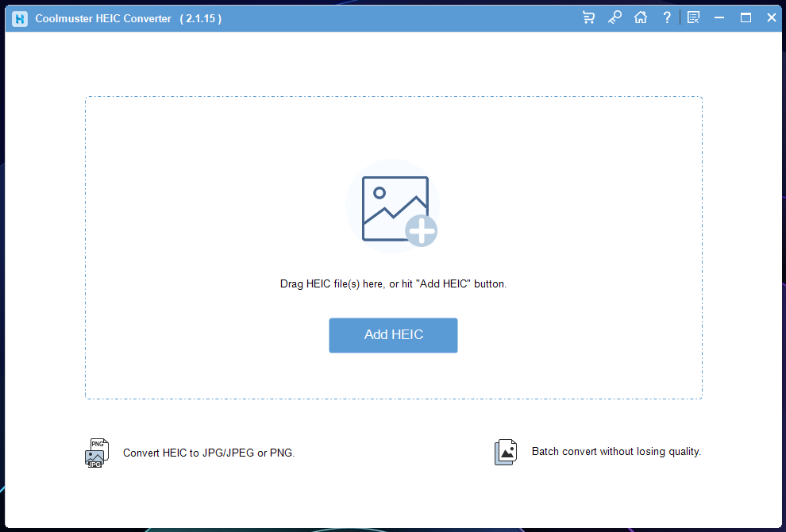Click the "Drag HEIC file(s) here" instruction text
Image resolution: width=786 pixels, height=532 pixels.
[x=393, y=283]
